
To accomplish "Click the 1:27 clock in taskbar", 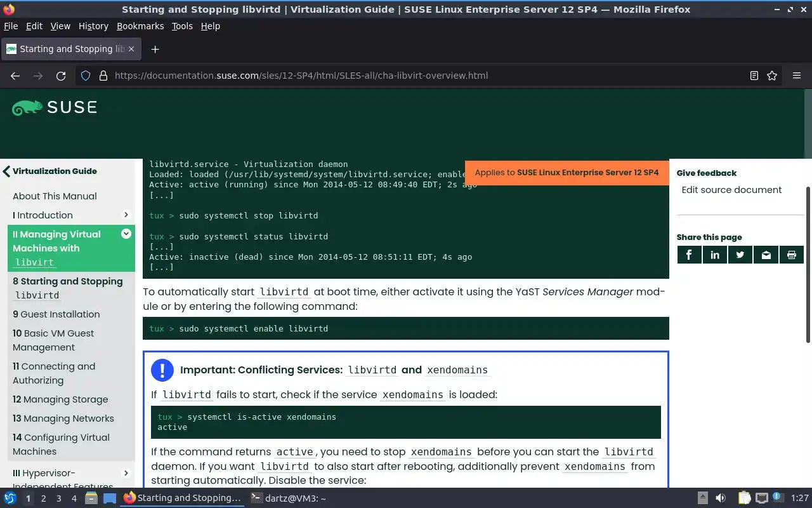I will (799, 498).
